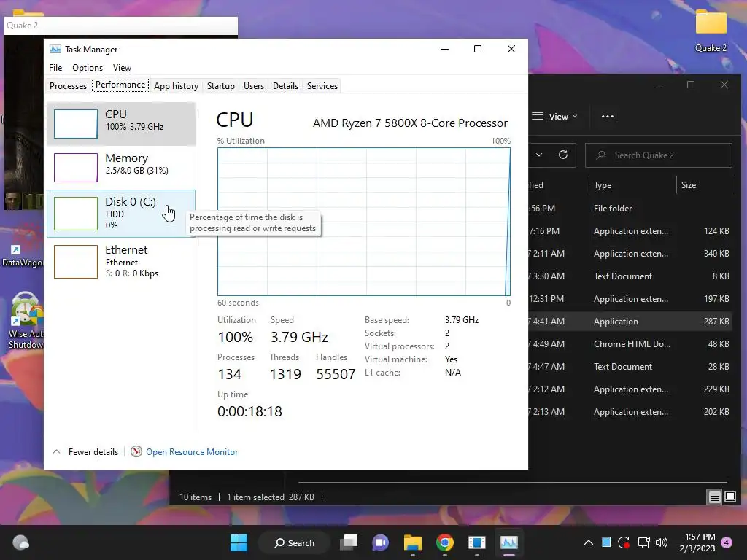Select the 124 KB Application extension row
747x560 pixels.
[x=631, y=231]
